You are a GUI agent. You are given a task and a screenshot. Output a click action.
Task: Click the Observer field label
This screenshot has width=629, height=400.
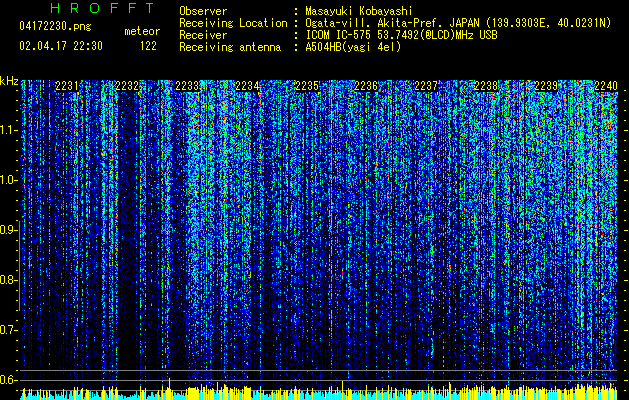(203, 11)
